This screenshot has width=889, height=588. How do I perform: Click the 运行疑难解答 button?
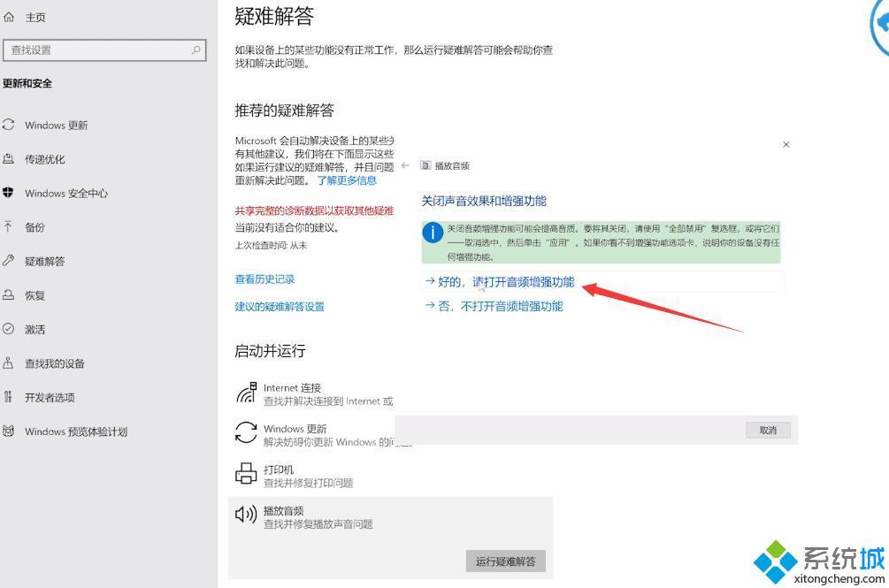click(505, 561)
